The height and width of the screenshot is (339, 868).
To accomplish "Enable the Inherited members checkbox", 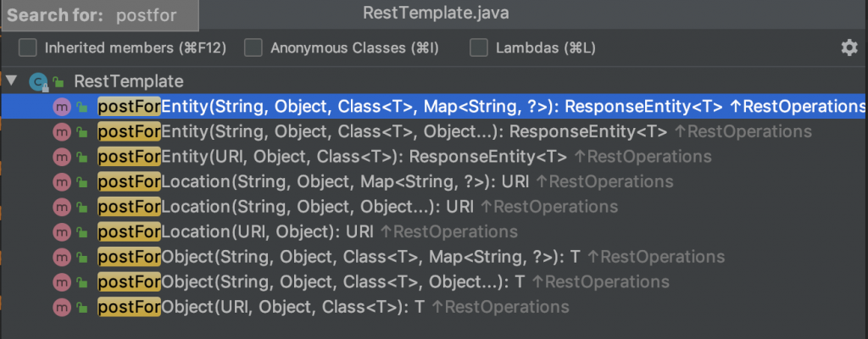I will (x=28, y=47).
